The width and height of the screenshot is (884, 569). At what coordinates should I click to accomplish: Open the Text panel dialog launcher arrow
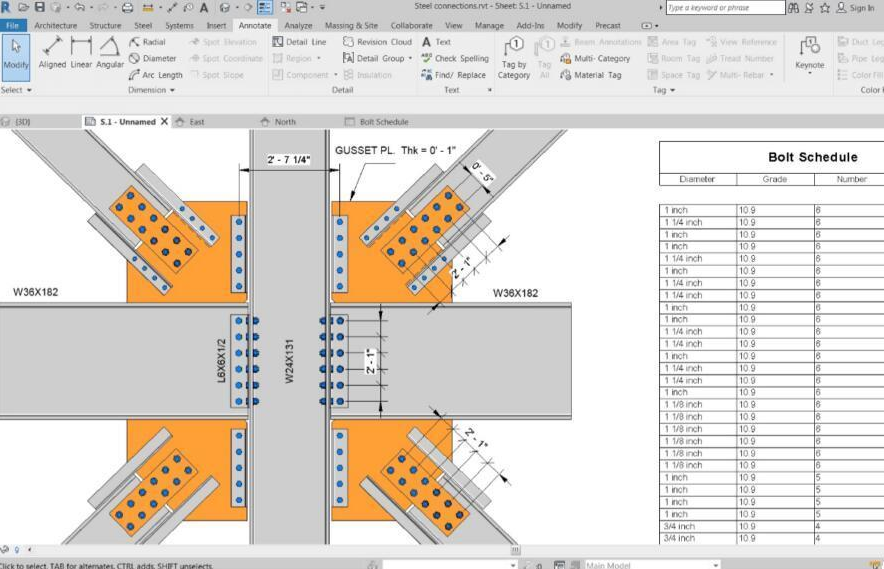(x=489, y=90)
